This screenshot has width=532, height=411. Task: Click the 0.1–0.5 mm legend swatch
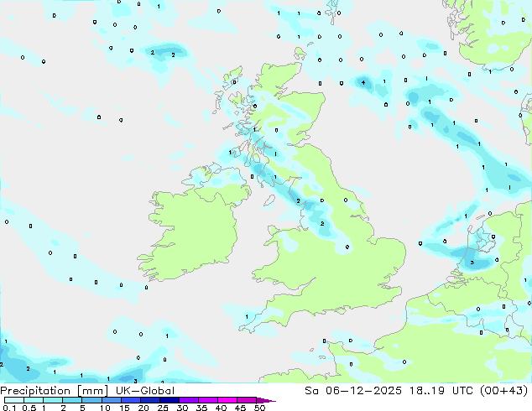tap(14, 400)
